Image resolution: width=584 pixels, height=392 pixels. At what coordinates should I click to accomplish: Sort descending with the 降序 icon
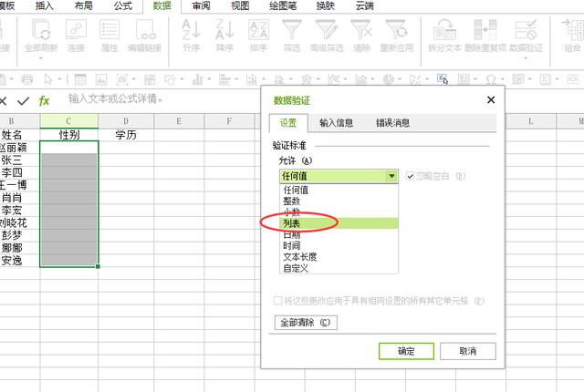pyautogui.click(x=224, y=30)
